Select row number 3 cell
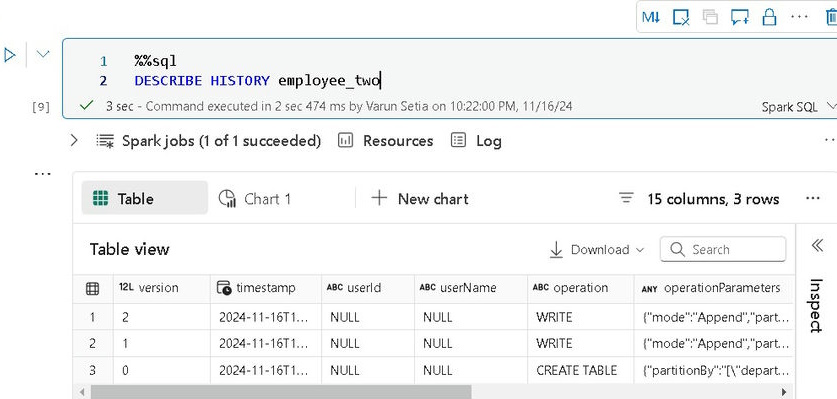This screenshot has width=837, height=399. pos(92,370)
